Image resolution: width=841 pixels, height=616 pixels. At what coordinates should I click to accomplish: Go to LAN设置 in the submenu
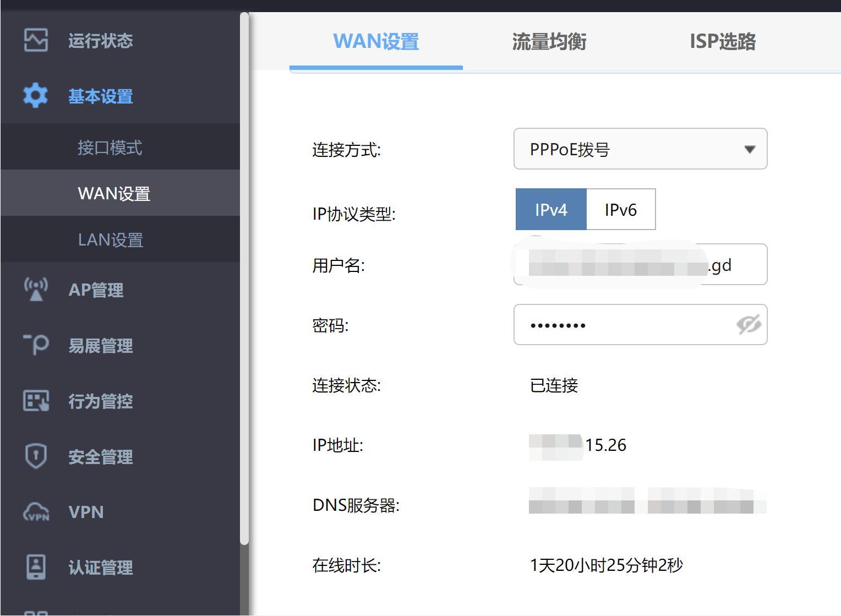point(111,239)
